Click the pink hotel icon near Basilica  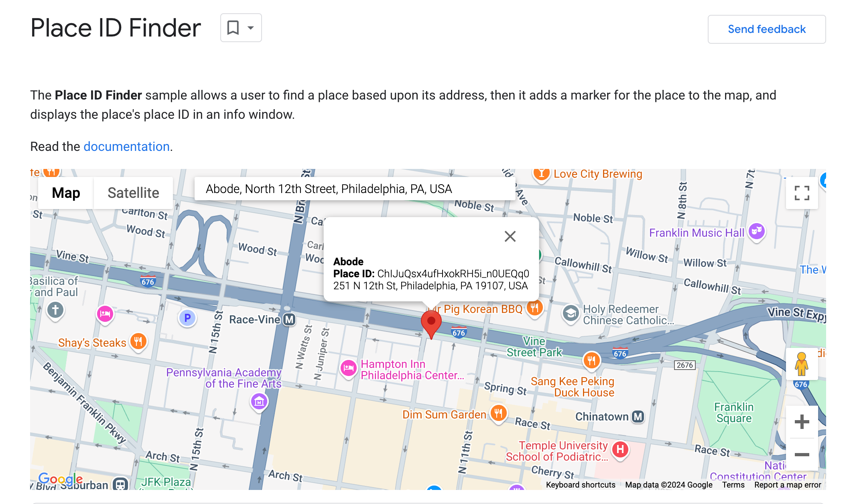(105, 313)
